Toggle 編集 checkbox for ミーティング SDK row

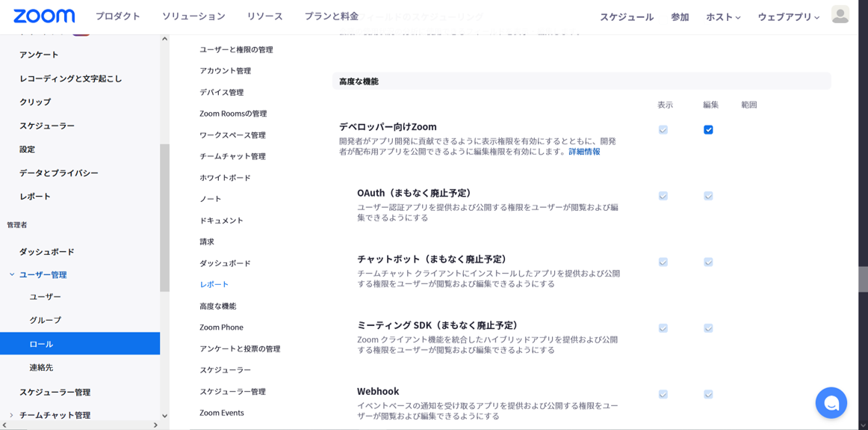click(x=708, y=328)
